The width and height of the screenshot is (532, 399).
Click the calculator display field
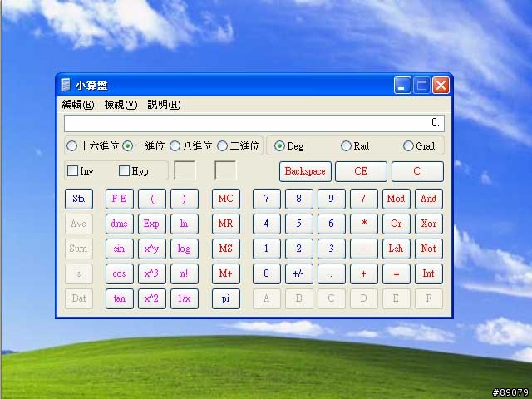point(254,123)
